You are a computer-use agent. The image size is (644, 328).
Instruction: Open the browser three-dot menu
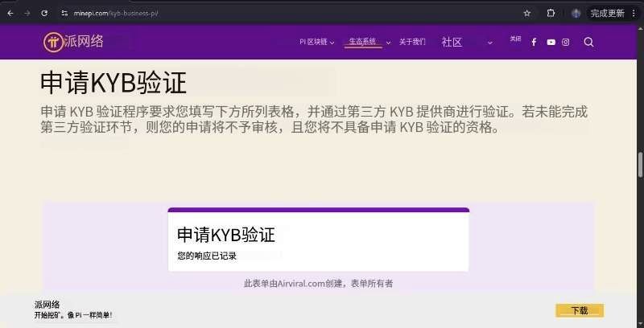634,14
